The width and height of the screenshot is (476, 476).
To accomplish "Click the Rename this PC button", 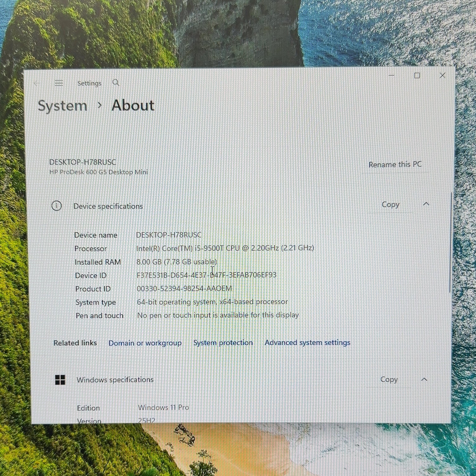I will (395, 164).
